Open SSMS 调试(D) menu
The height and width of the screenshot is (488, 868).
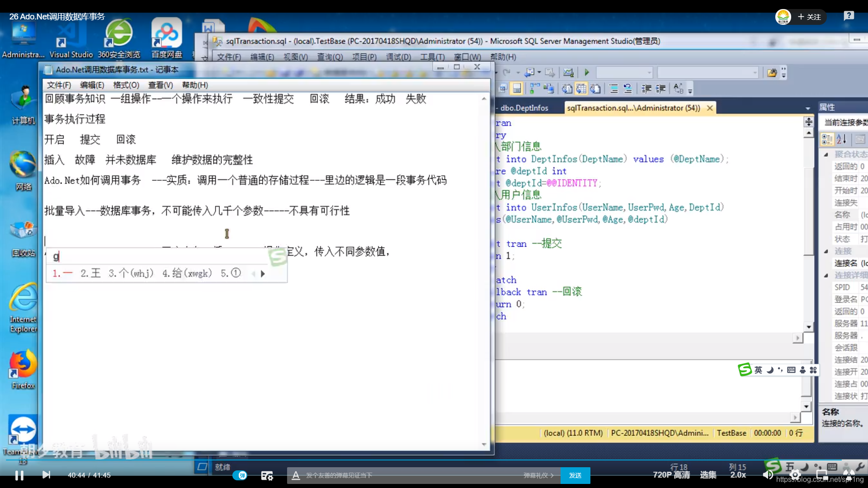(398, 57)
